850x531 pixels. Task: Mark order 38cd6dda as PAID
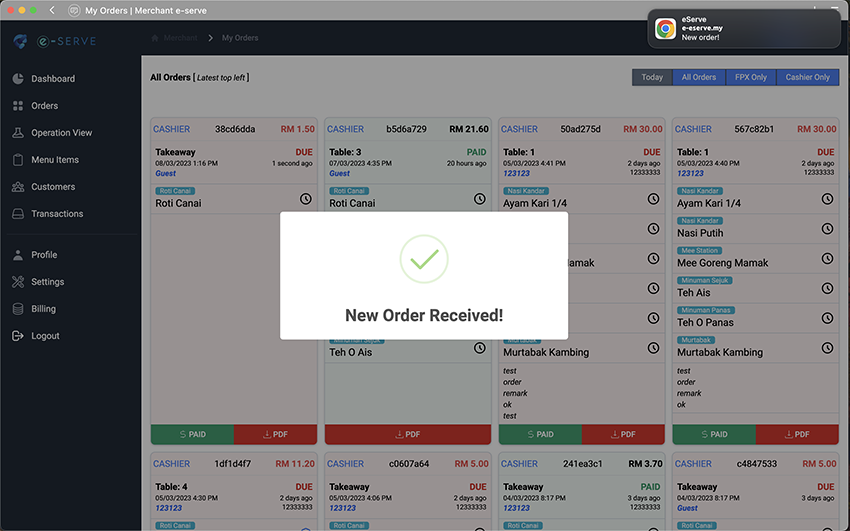[192, 435]
